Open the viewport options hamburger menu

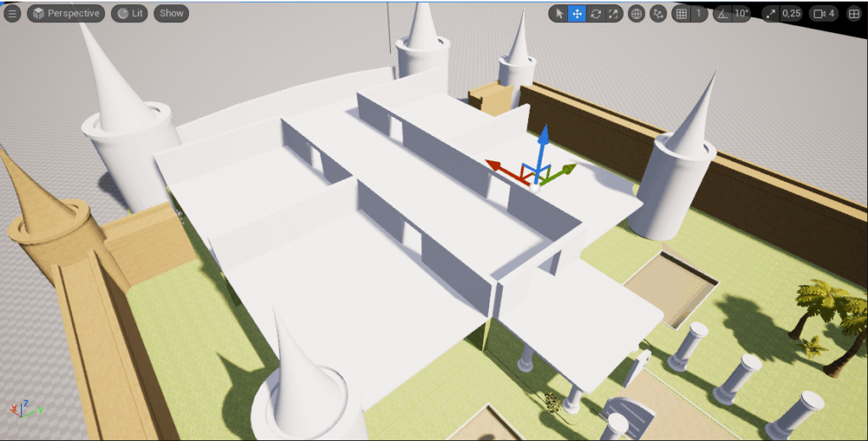[x=13, y=14]
